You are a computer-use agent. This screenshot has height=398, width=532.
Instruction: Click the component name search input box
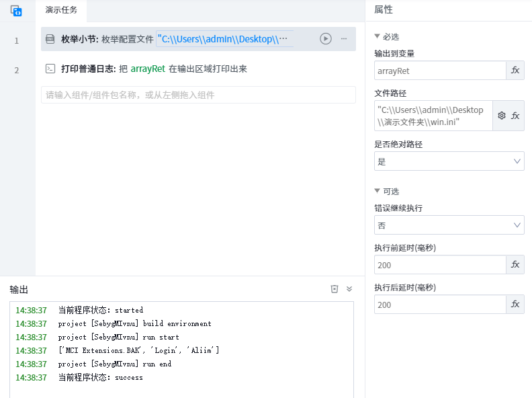click(198, 95)
